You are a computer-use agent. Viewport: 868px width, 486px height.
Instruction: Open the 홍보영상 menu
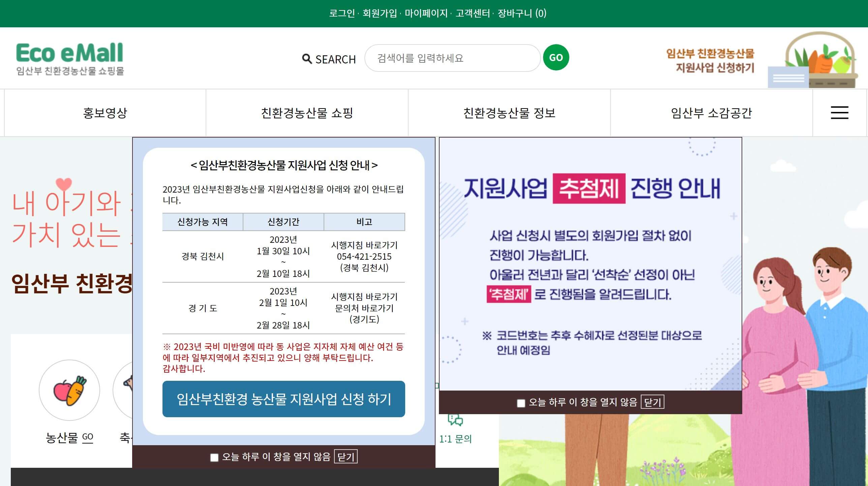105,113
